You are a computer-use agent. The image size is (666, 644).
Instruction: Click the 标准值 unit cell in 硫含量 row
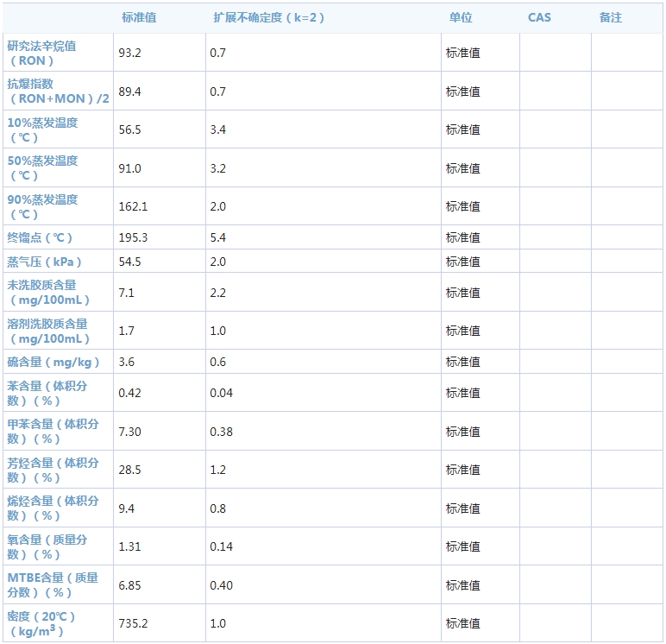[463, 362]
